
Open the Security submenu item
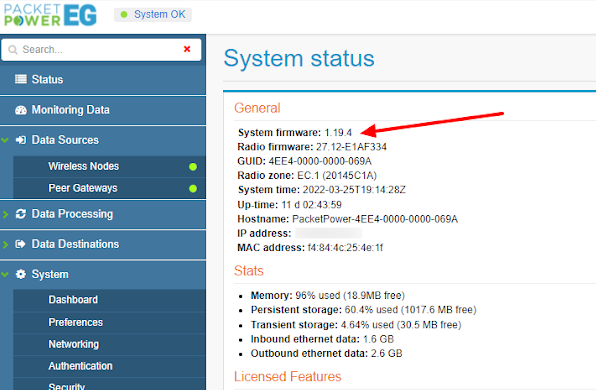click(x=109, y=385)
